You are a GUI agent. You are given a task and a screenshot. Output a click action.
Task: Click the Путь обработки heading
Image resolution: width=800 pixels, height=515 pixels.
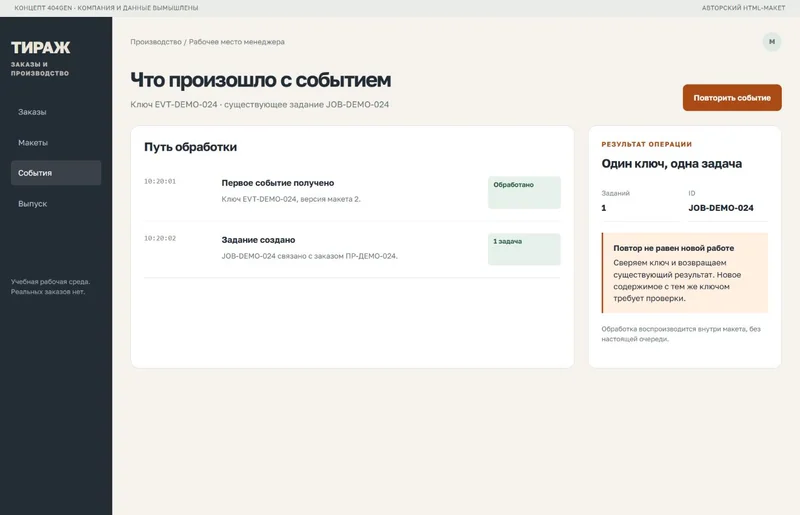click(x=190, y=147)
